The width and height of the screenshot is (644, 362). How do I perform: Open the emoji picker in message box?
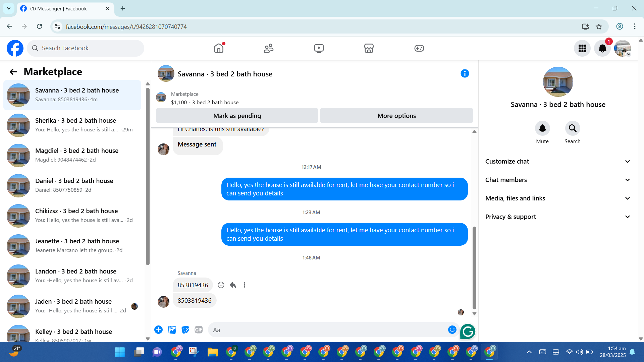tap(452, 330)
